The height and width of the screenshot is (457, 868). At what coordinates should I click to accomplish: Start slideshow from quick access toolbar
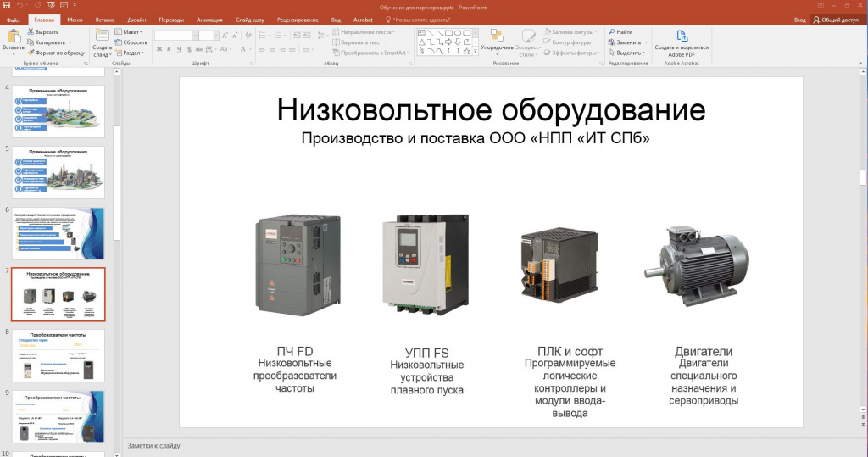pos(52,5)
